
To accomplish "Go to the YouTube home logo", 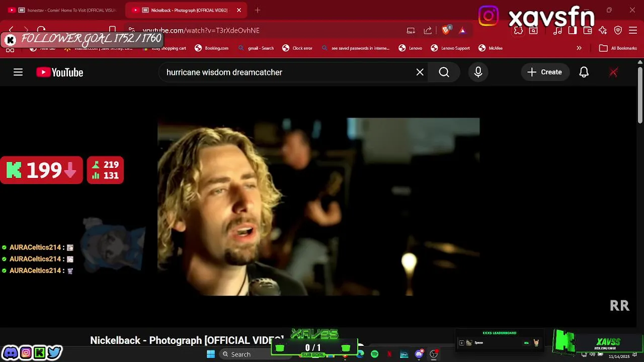I will [x=59, y=72].
